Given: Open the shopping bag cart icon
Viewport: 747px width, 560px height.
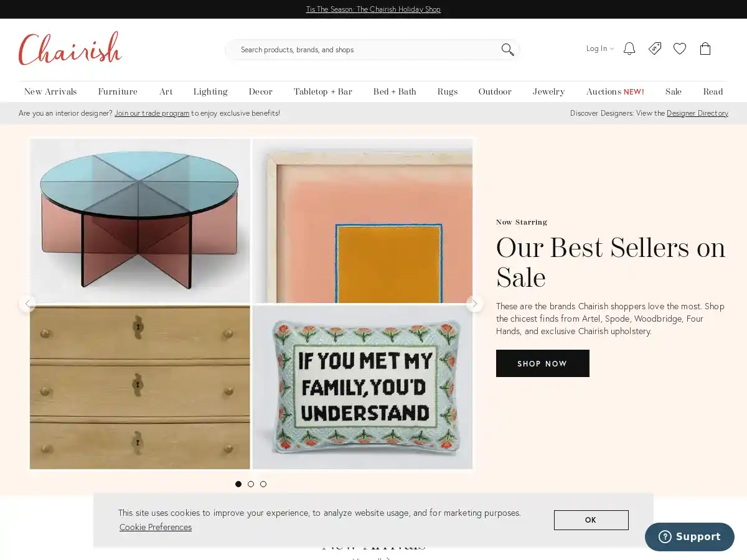Looking at the screenshot, I should pos(705,49).
